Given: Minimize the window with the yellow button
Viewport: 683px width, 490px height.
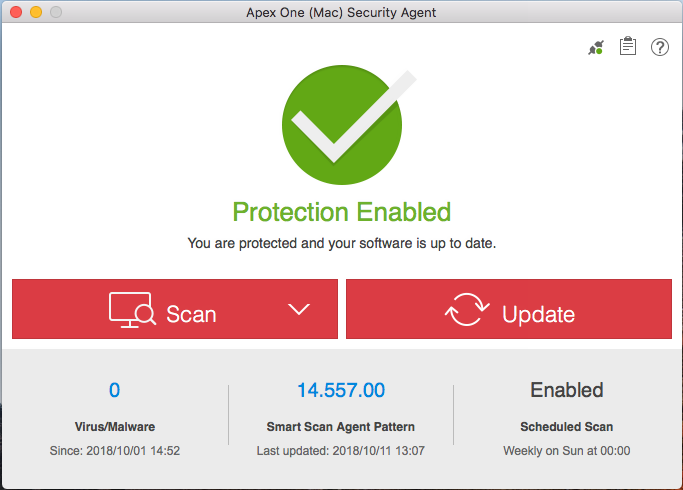Looking at the screenshot, I should pos(35,13).
